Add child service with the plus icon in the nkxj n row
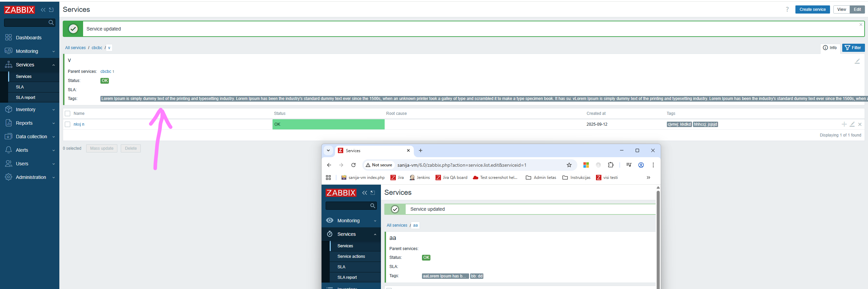Screen dimensions: 868x289 tap(844, 124)
